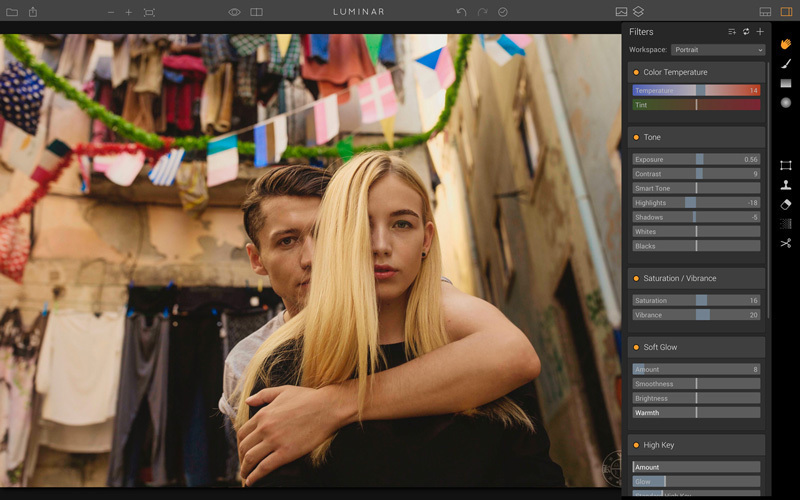Toggle the Color Temperature filter dot
Viewport: 800px width, 500px height.
click(636, 72)
